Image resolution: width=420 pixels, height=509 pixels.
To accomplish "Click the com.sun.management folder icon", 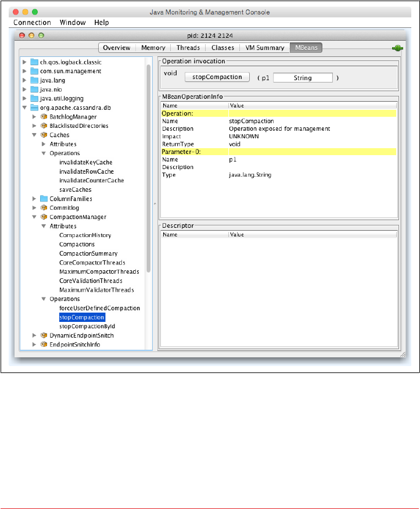I will coord(34,71).
